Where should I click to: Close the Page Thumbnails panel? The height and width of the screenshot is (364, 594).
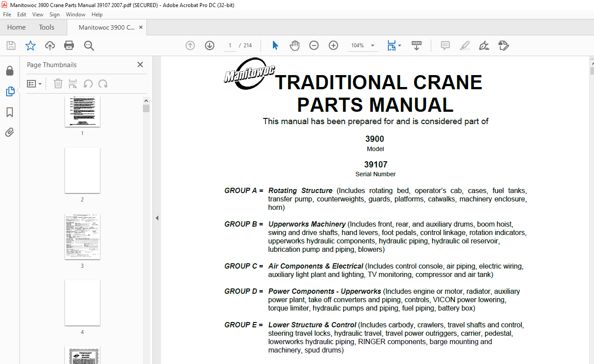[140, 64]
